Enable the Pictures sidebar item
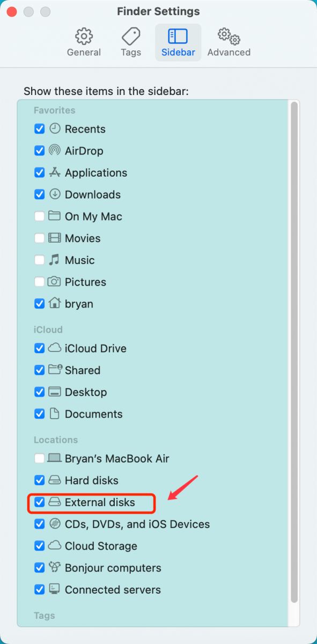The image size is (317, 644). (39, 282)
